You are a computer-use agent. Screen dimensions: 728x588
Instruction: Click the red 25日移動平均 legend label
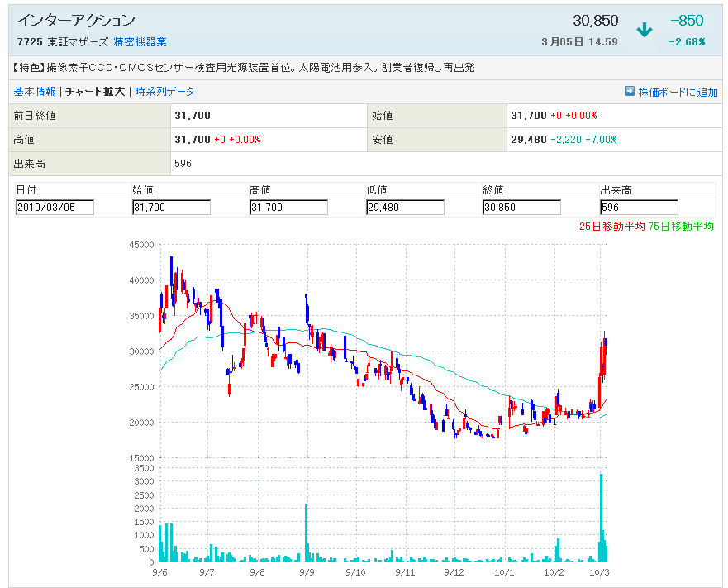(611, 227)
